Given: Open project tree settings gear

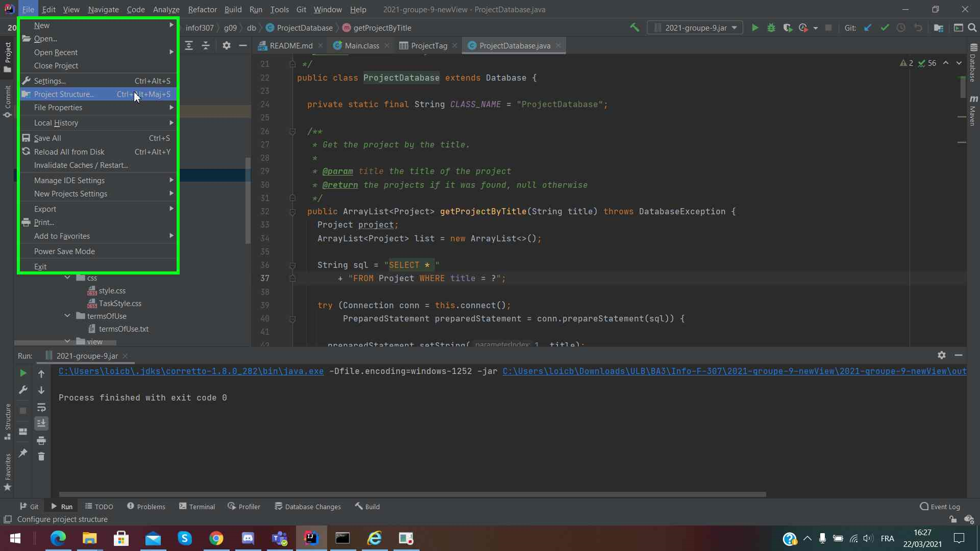Looking at the screenshot, I should [x=227, y=46].
